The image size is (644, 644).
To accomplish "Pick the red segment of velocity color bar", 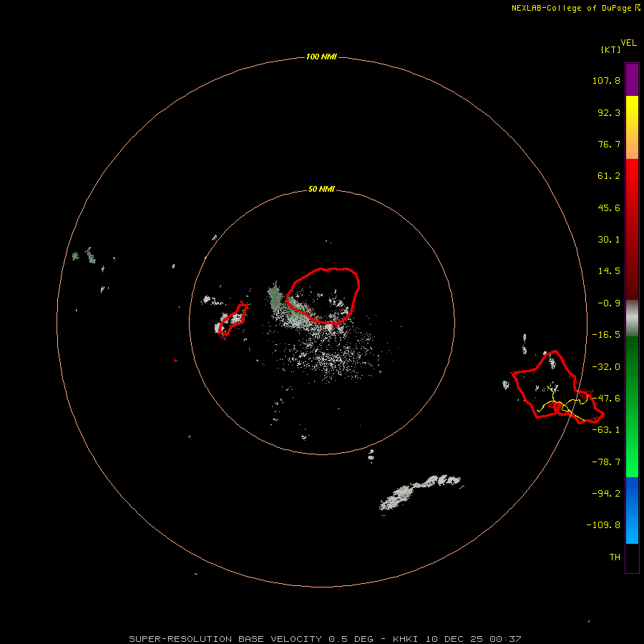I will (x=632, y=229).
